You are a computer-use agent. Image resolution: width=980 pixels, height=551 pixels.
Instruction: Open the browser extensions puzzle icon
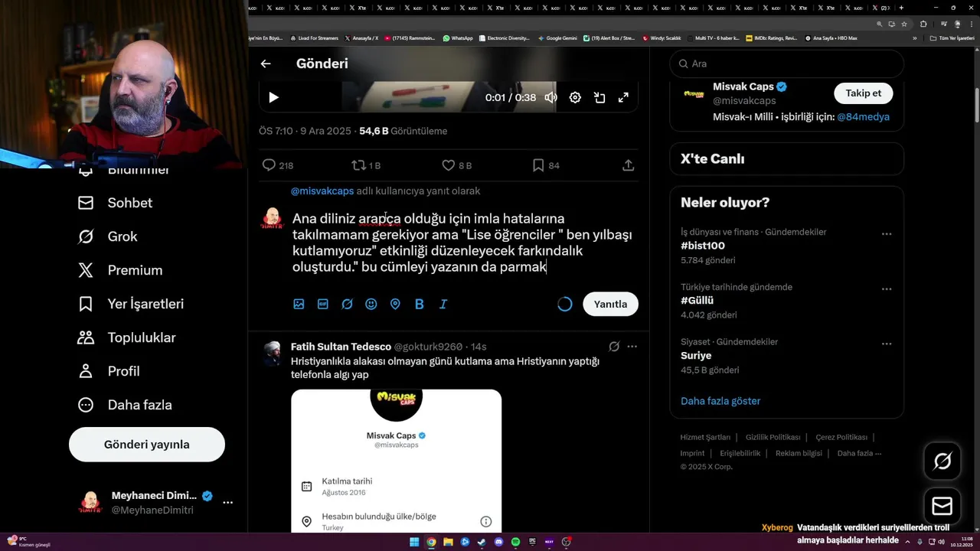(923, 24)
